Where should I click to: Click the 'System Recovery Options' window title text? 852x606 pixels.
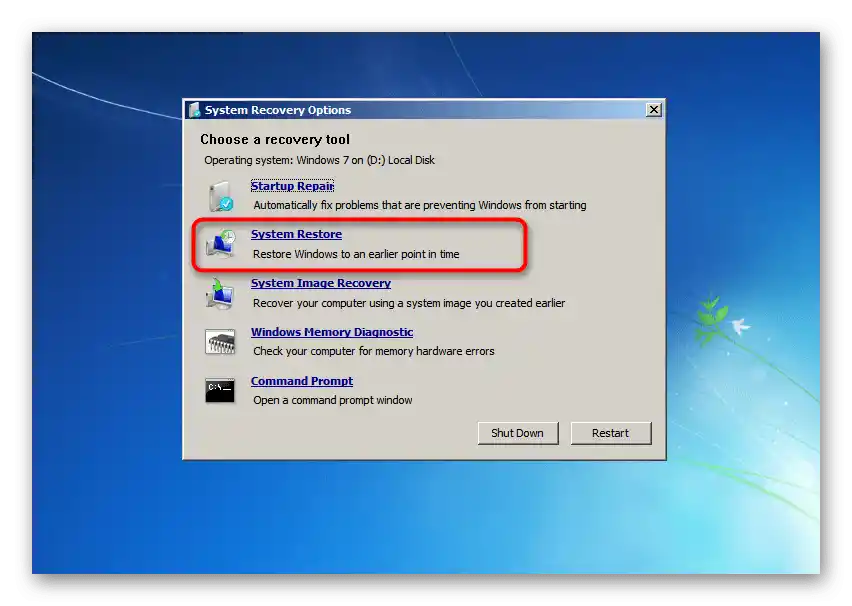(x=278, y=110)
